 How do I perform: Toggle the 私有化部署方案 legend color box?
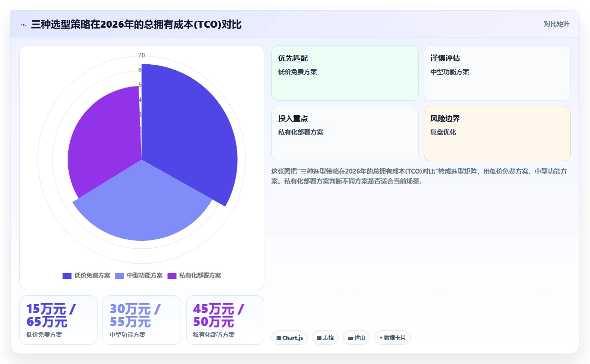[172, 275]
